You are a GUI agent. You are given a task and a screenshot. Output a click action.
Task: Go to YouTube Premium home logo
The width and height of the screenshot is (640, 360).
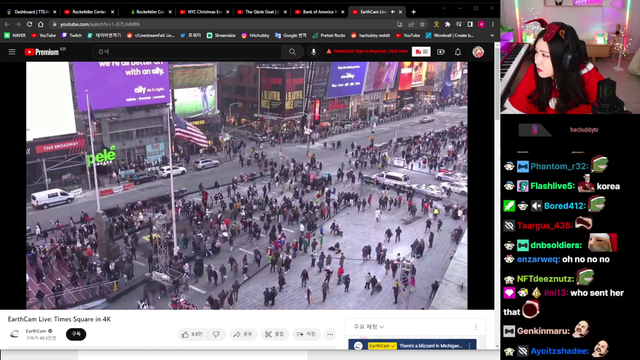pyautogui.click(x=42, y=52)
